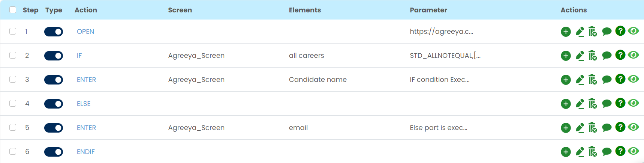Edit step 2 with the pencil icon
Screen dimensions: 644x163
point(580,56)
